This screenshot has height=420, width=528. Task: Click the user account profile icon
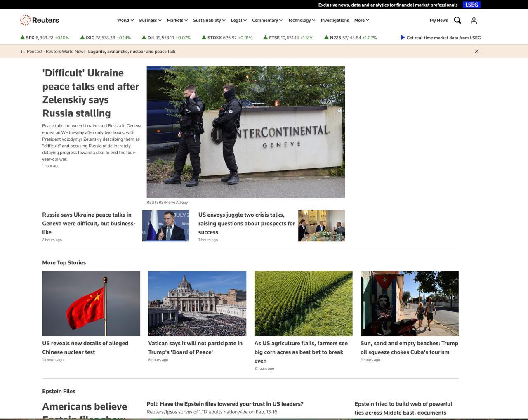pyautogui.click(x=474, y=20)
